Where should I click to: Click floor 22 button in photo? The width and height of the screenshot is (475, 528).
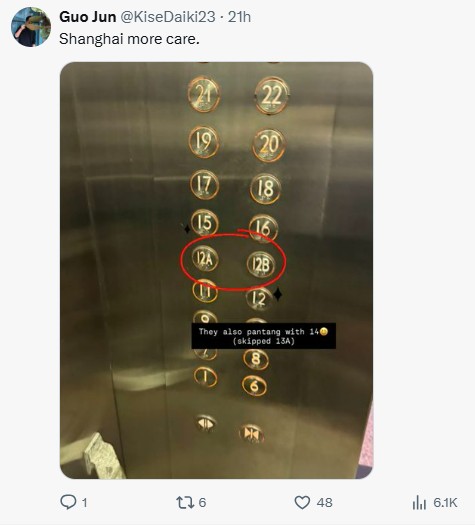(271, 96)
